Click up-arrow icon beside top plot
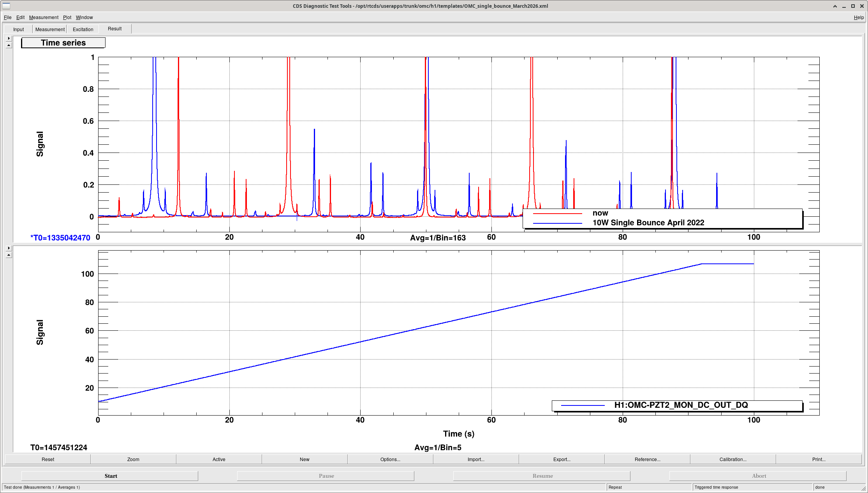 pos(9,45)
